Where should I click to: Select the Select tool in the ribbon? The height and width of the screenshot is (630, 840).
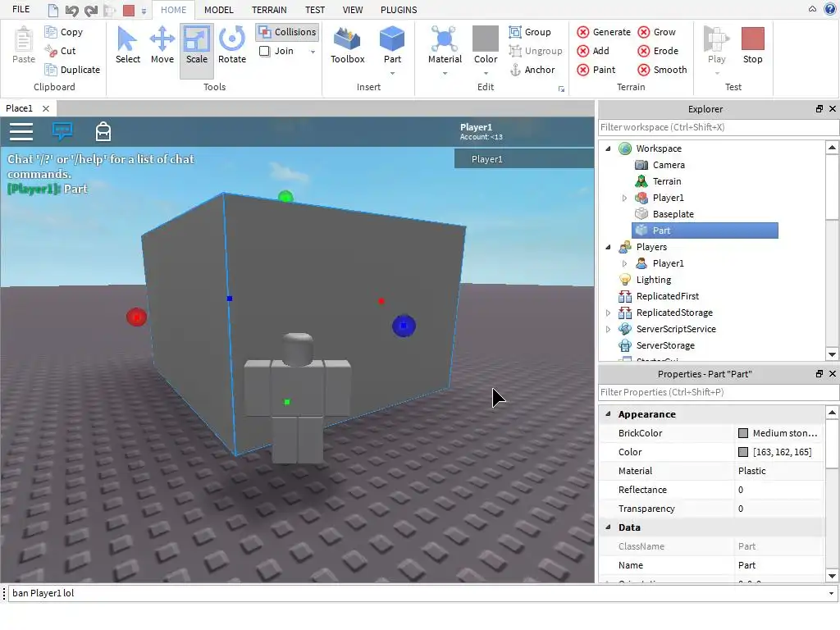[127, 46]
